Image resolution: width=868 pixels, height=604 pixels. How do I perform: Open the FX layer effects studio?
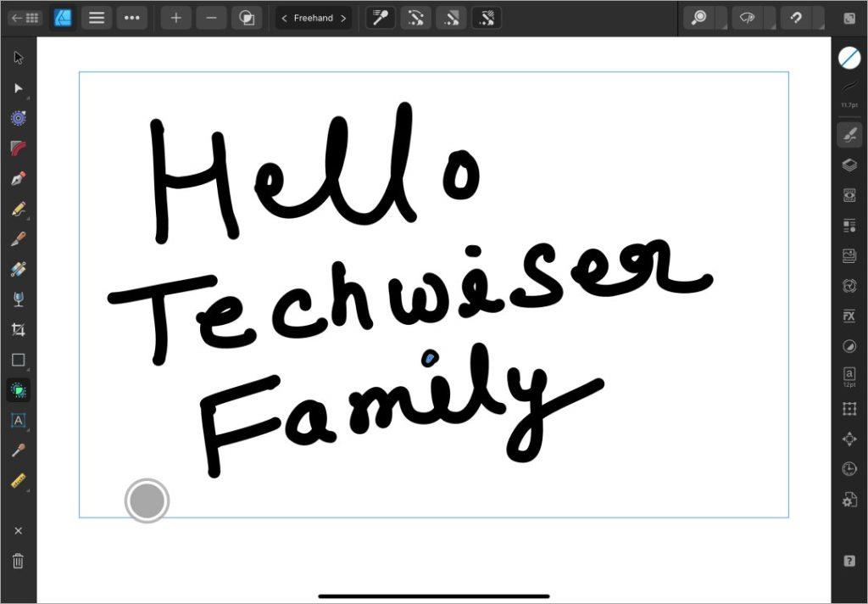849,316
